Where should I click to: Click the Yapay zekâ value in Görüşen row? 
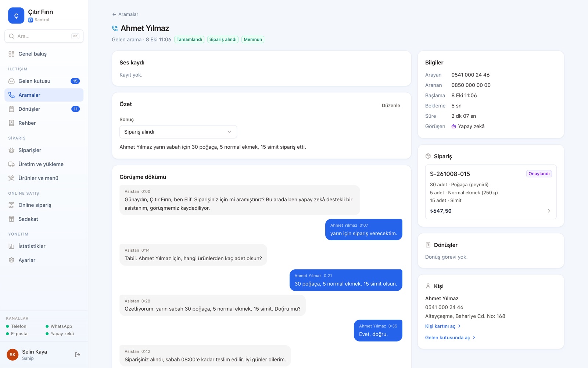tap(468, 126)
